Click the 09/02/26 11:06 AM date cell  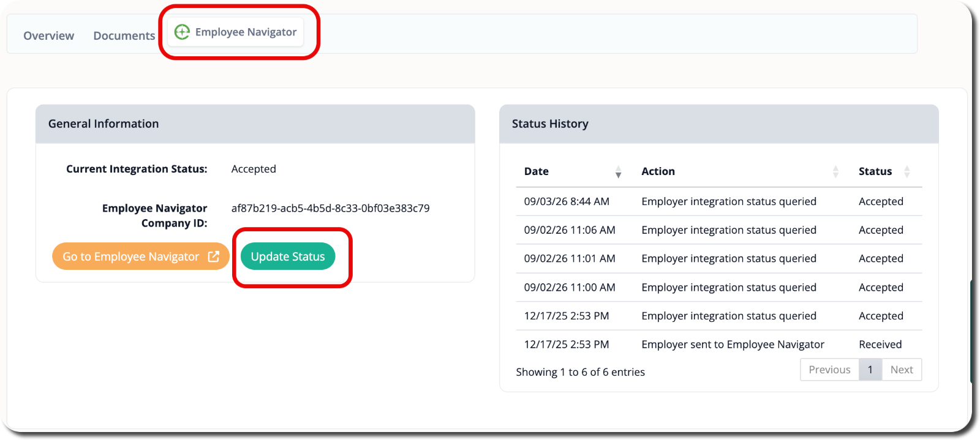click(x=570, y=230)
